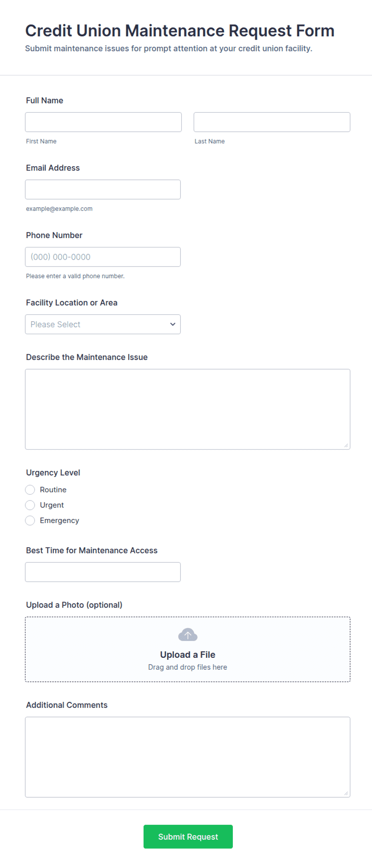Click the cloud upload icon

188,635
